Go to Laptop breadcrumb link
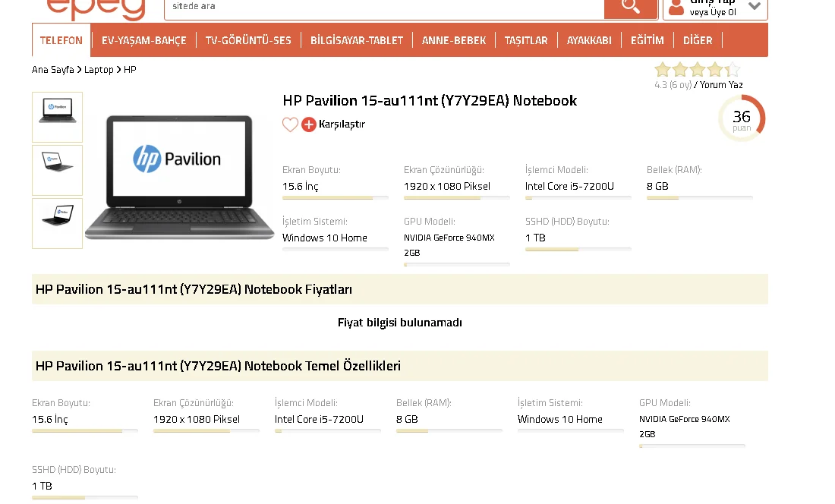835x504 pixels. pos(99,70)
